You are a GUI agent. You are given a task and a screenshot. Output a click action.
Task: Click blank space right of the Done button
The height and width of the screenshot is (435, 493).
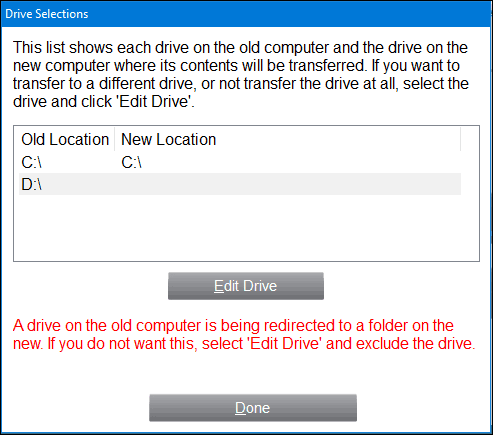click(423, 408)
